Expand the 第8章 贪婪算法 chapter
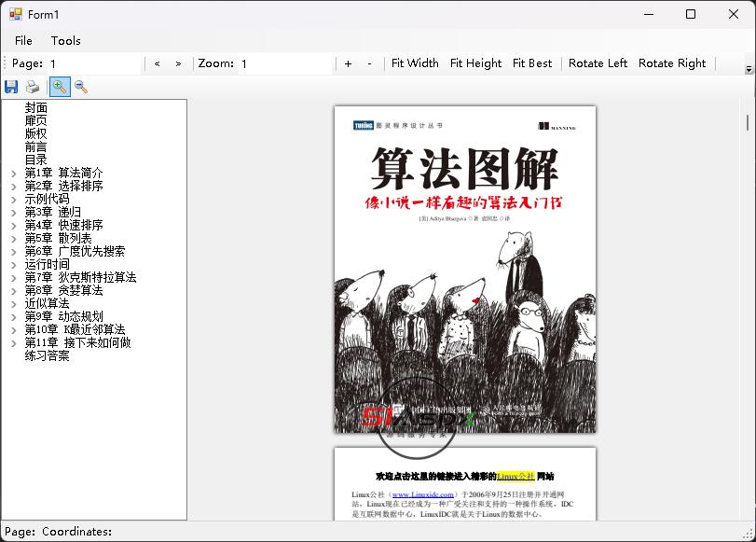 click(x=14, y=290)
